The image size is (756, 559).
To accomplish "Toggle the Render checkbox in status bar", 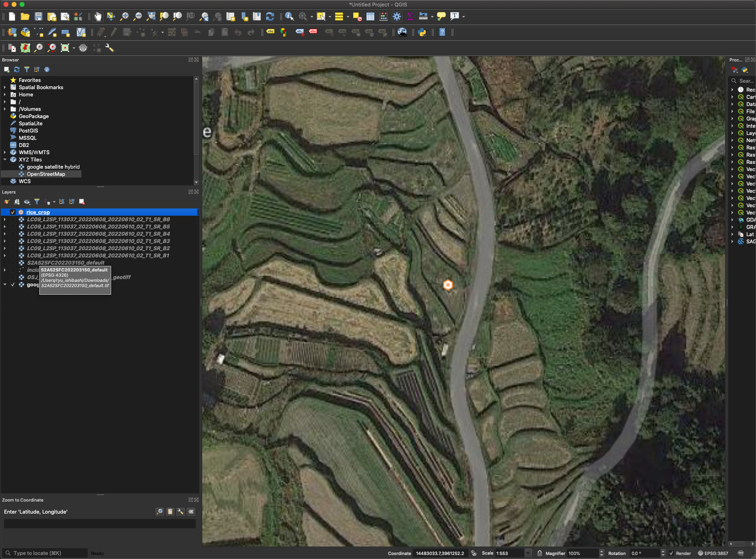I will [x=671, y=553].
